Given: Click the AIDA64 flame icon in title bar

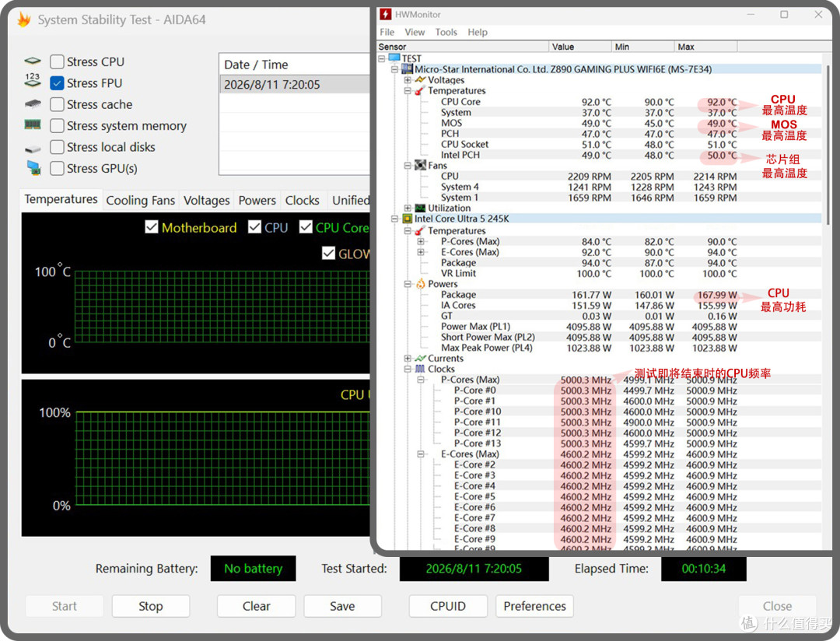Looking at the screenshot, I should [24, 19].
